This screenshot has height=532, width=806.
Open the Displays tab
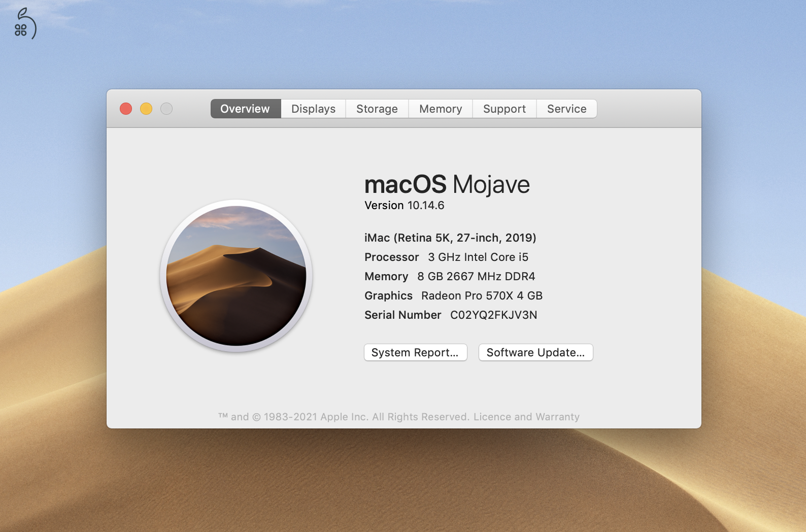313,109
